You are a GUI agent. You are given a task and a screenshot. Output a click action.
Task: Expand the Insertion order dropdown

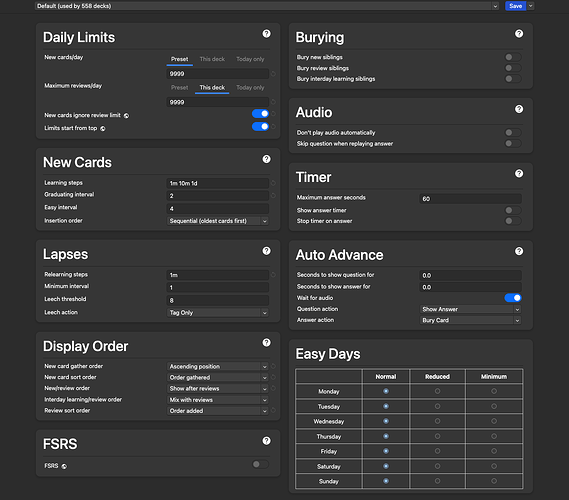(x=218, y=221)
